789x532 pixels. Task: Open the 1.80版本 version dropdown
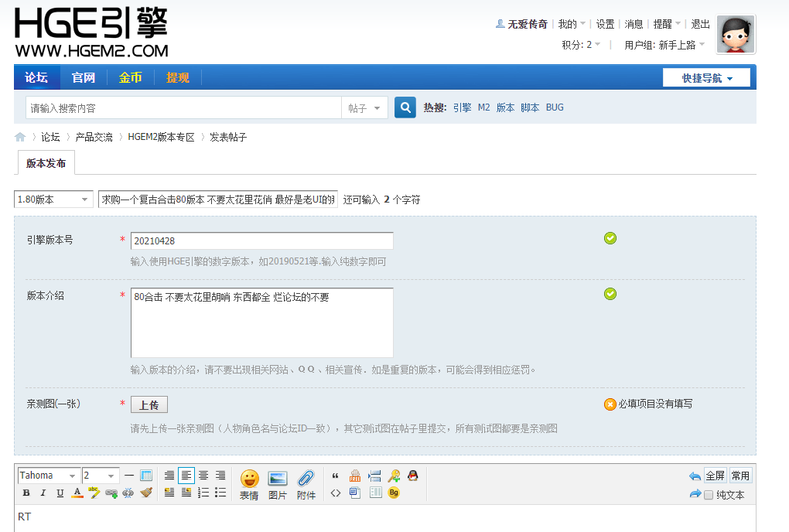pos(53,199)
